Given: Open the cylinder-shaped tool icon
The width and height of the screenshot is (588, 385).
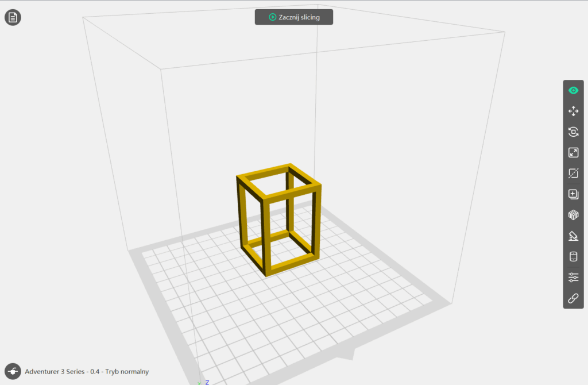Looking at the screenshot, I should [x=573, y=256].
